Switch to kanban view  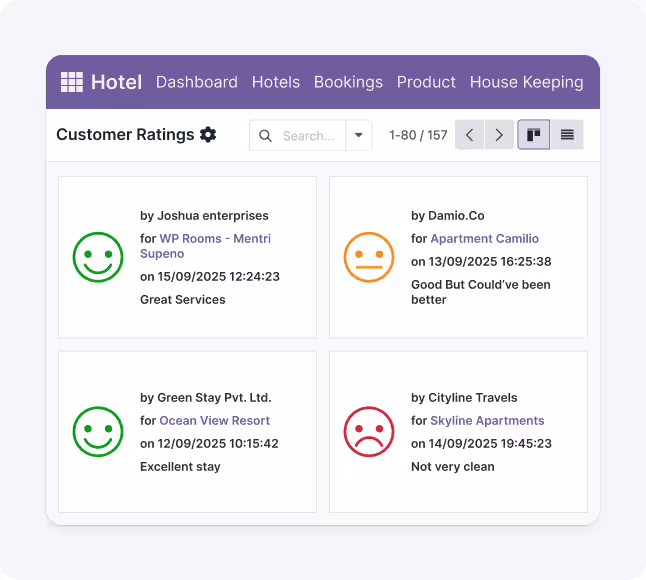point(534,135)
